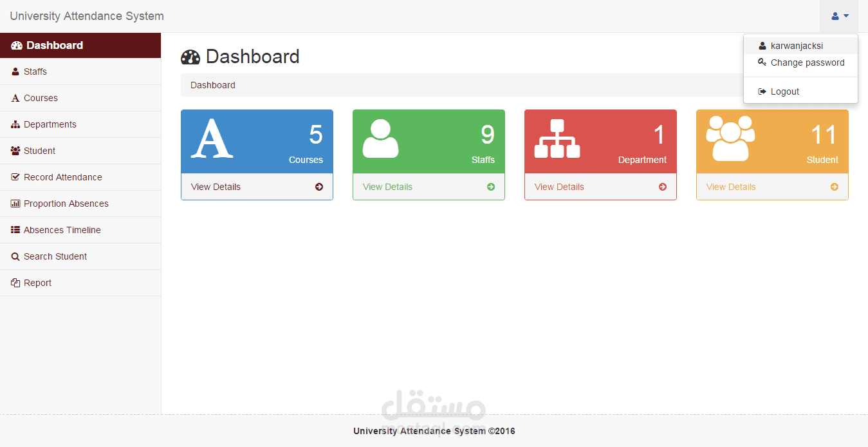Click the footer University Attendance System ©2016

coord(434,431)
